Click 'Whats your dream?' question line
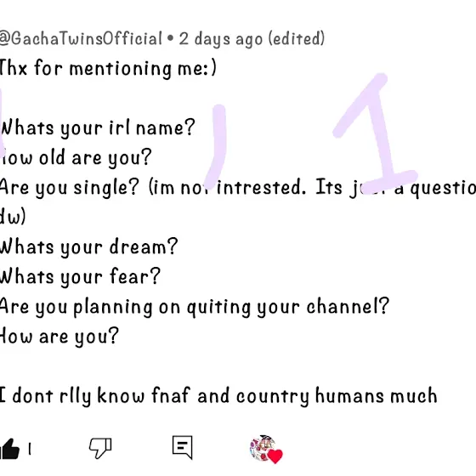 (x=88, y=247)
